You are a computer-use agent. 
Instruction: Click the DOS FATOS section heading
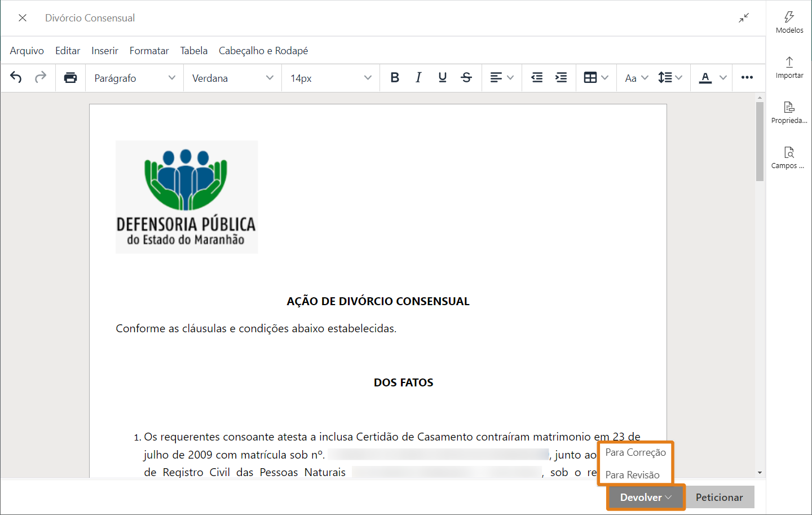[x=404, y=382]
